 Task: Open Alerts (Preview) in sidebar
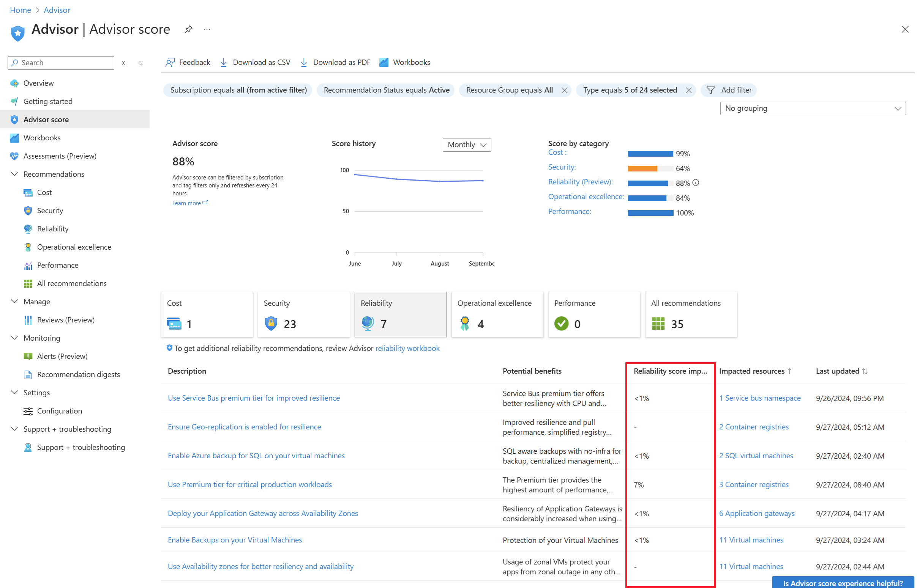coord(62,356)
